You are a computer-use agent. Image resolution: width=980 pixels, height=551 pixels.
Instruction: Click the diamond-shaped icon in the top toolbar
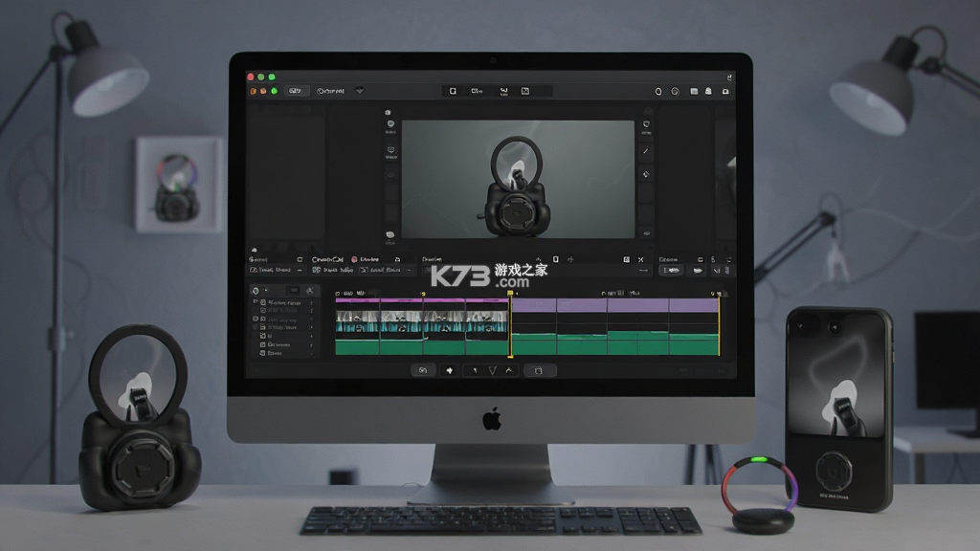(x=360, y=91)
